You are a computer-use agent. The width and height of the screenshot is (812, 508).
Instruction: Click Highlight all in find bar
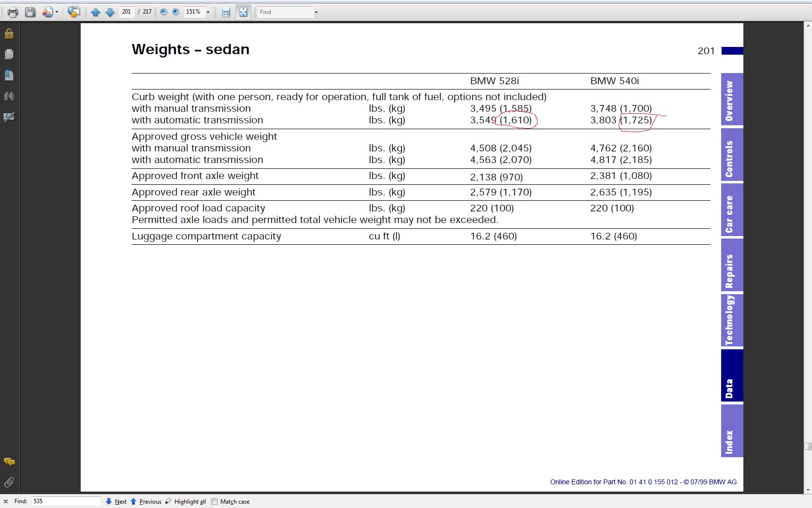(x=186, y=501)
